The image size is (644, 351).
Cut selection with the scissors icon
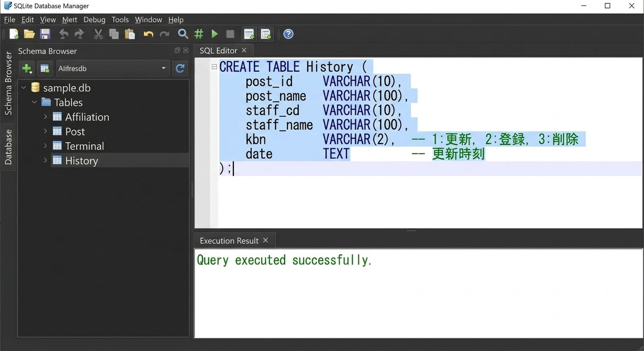(x=98, y=34)
